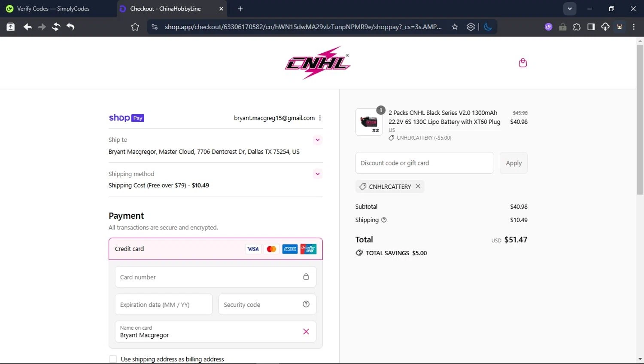Click the CNHLRCATTERY discount tag icon

363,187
